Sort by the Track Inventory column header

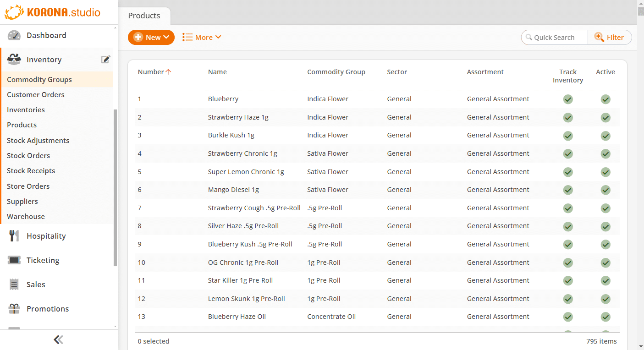[568, 76]
